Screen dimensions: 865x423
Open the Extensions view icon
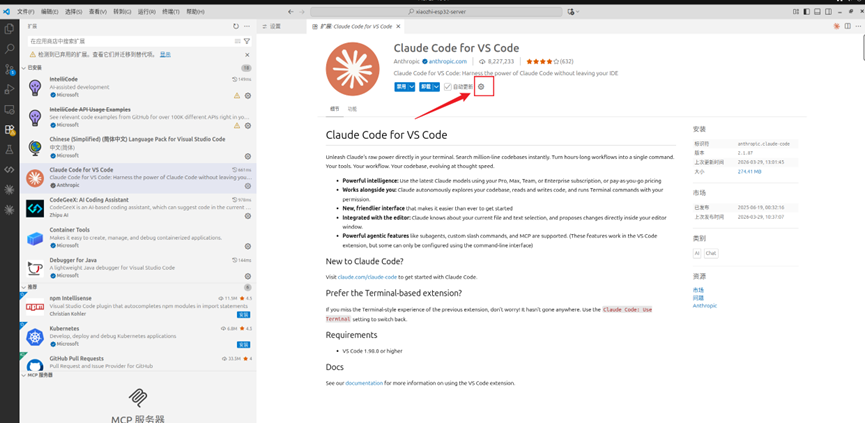click(x=9, y=130)
